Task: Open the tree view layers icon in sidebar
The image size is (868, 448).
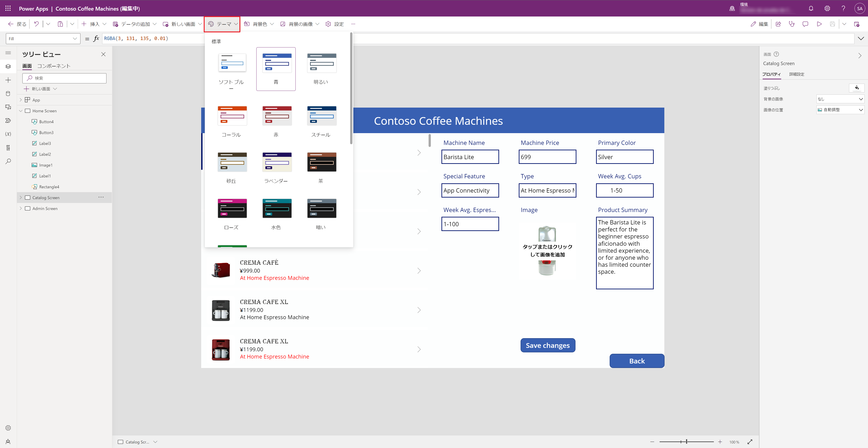Action: tap(8, 66)
